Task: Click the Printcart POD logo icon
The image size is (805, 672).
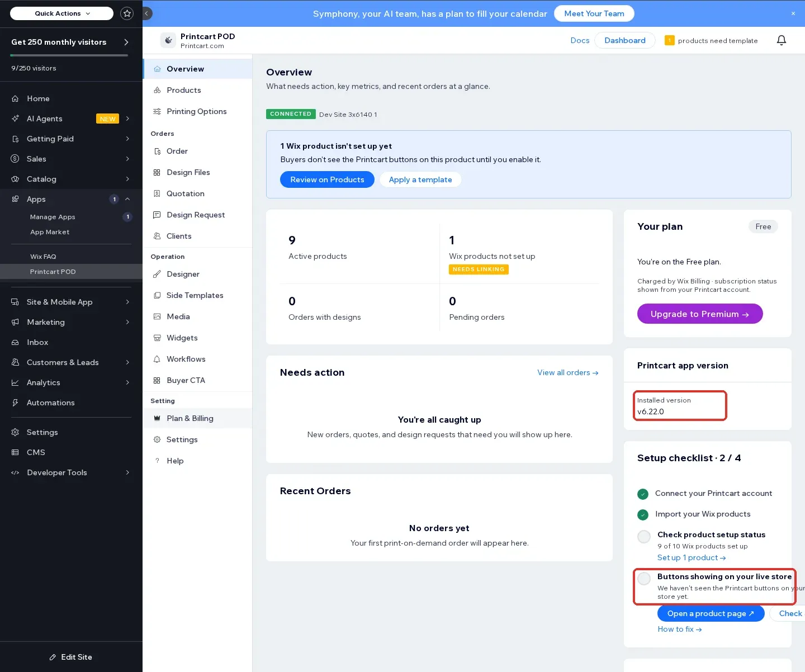Action: pyautogui.click(x=168, y=40)
